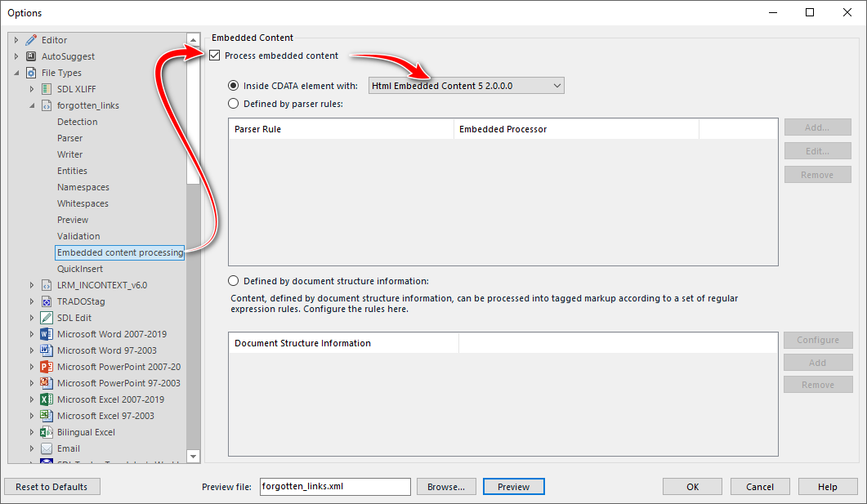Expand the Email node
This screenshot has height=504, width=867.
coord(32,448)
